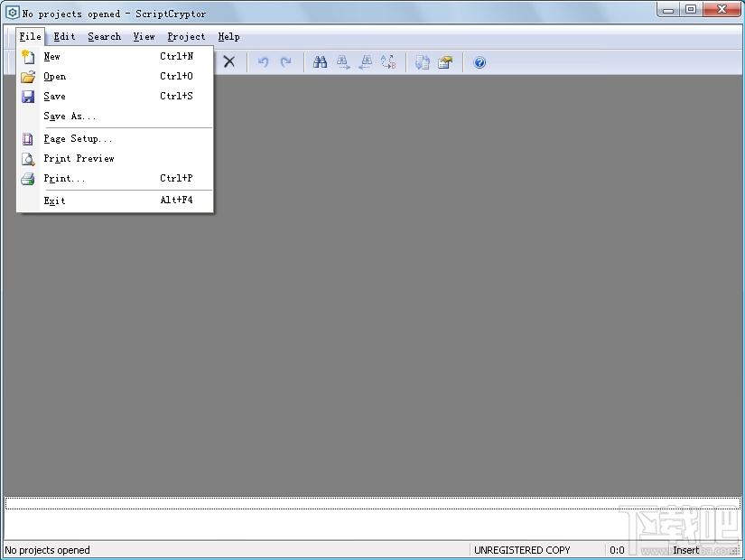Image resolution: width=745 pixels, height=560 pixels.
Task: Click the Page Setup icon in menu
Action: pos(28,139)
